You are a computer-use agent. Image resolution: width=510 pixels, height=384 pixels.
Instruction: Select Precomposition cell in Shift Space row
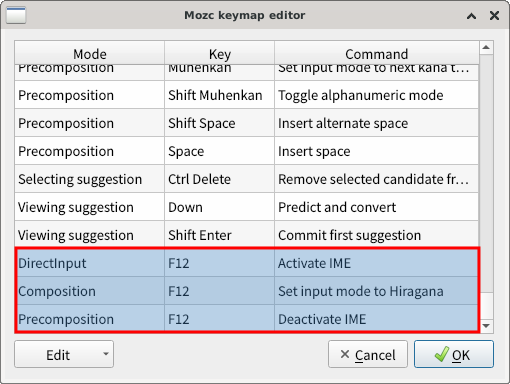[90, 123]
